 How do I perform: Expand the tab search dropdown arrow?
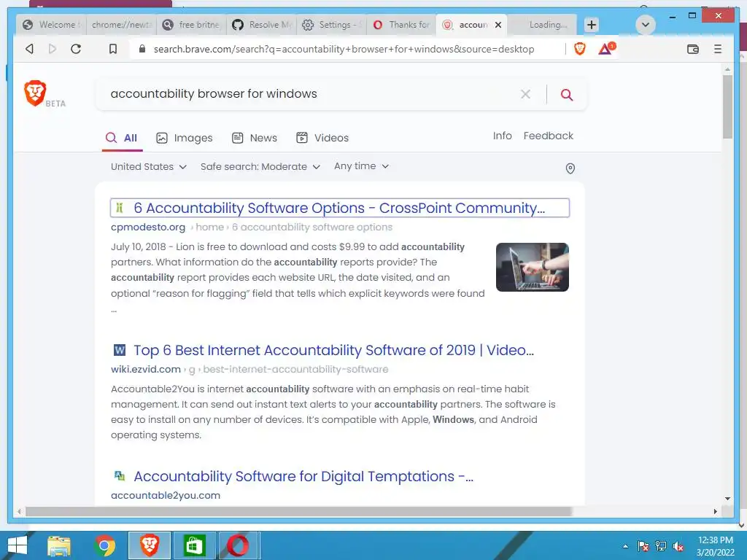pos(645,25)
